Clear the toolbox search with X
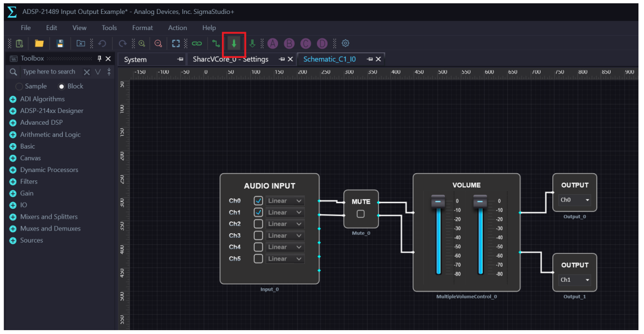The image size is (644, 334). pyautogui.click(x=87, y=72)
